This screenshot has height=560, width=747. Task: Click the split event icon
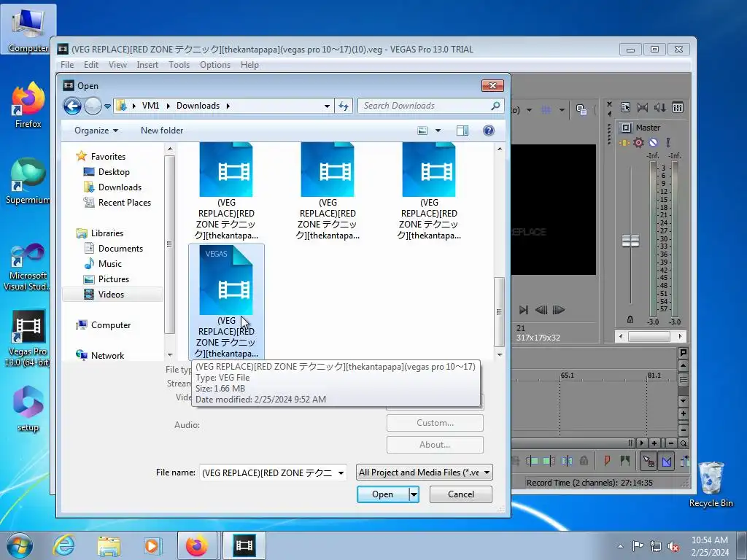[x=567, y=461]
